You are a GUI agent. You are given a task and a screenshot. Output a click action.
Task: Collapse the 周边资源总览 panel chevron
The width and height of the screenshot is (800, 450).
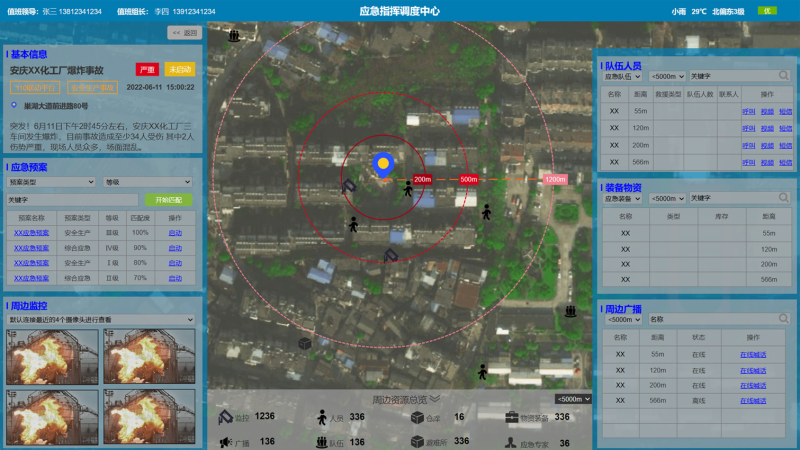coord(434,399)
